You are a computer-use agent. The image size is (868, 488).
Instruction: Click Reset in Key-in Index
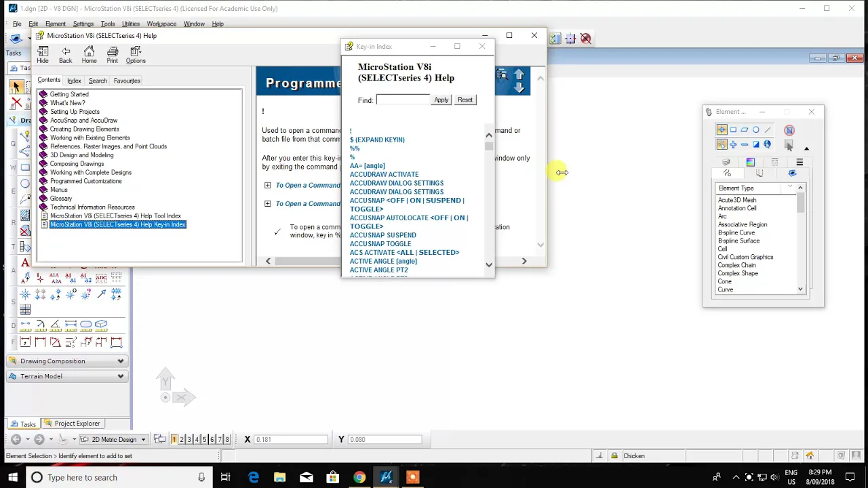pyautogui.click(x=465, y=100)
